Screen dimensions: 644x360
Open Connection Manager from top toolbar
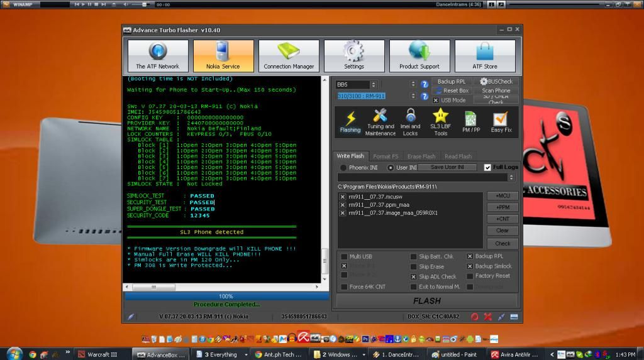289,56
